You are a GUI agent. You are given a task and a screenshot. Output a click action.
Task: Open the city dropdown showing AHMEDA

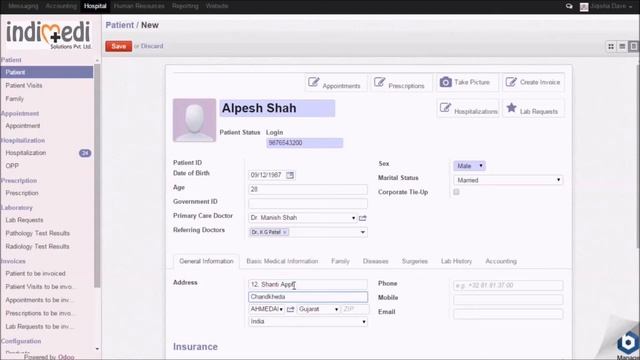click(x=267, y=309)
